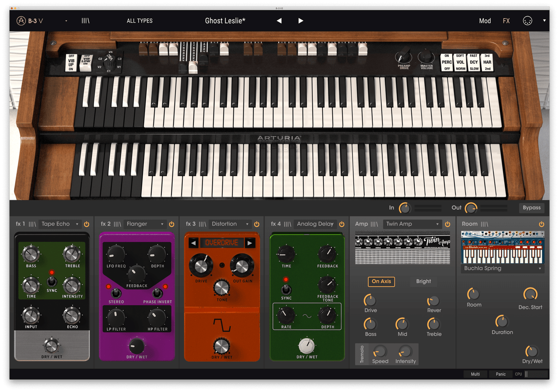Select previous overdrive distortion type arrow
This screenshot has height=392, width=559.
[x=194, y=243]
